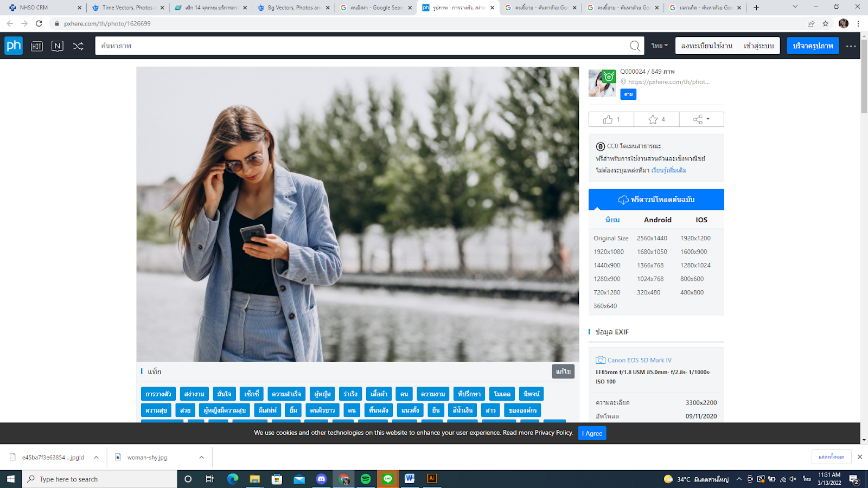Click the browser forward arrow
This screenshot has height=488, width=868.
[x=24, y=23]
